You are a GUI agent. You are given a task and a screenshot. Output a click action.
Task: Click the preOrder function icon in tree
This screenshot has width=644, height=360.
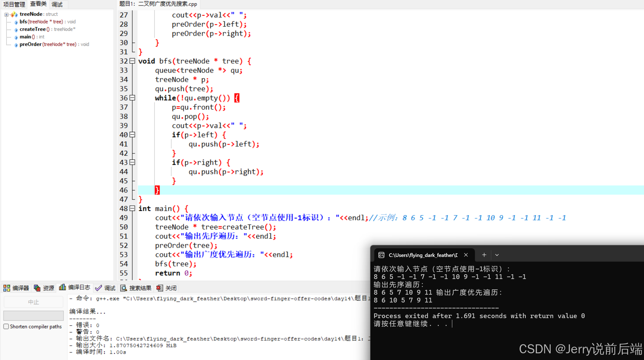(x=16, y=45)
